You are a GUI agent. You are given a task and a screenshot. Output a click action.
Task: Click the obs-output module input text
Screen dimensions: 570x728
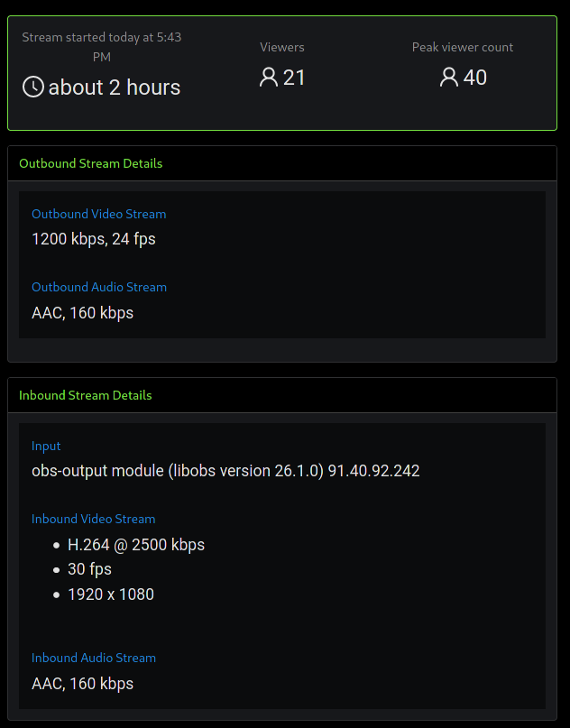[225, 471]
